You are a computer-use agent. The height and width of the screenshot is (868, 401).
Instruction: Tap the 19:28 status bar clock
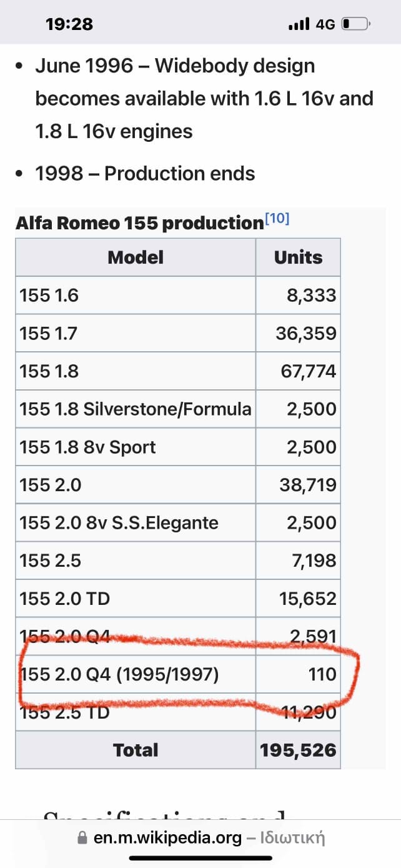[69, 24]
